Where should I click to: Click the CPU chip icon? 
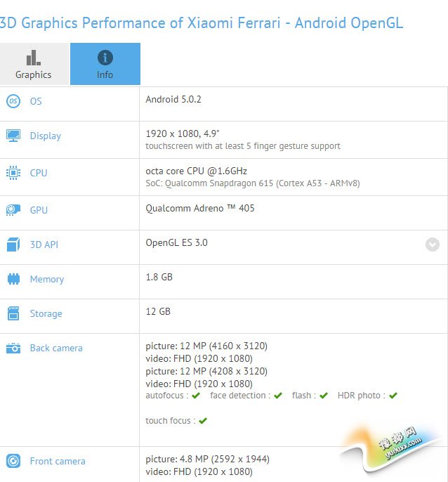point(13,173)
